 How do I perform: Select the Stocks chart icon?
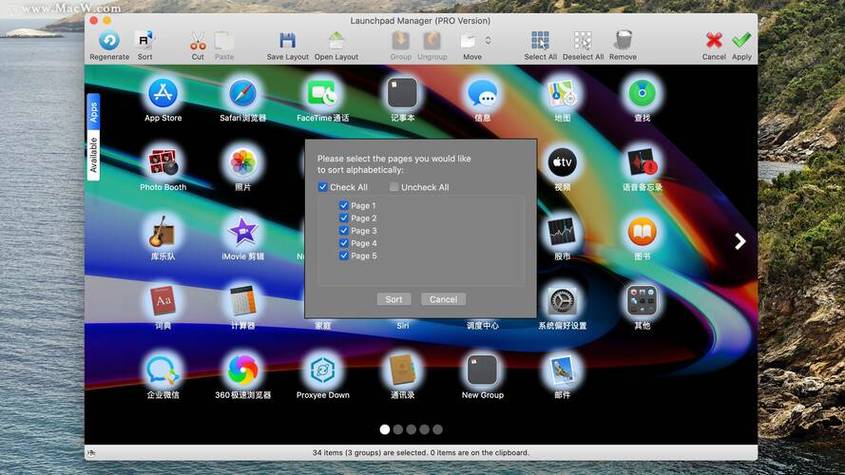562,232
